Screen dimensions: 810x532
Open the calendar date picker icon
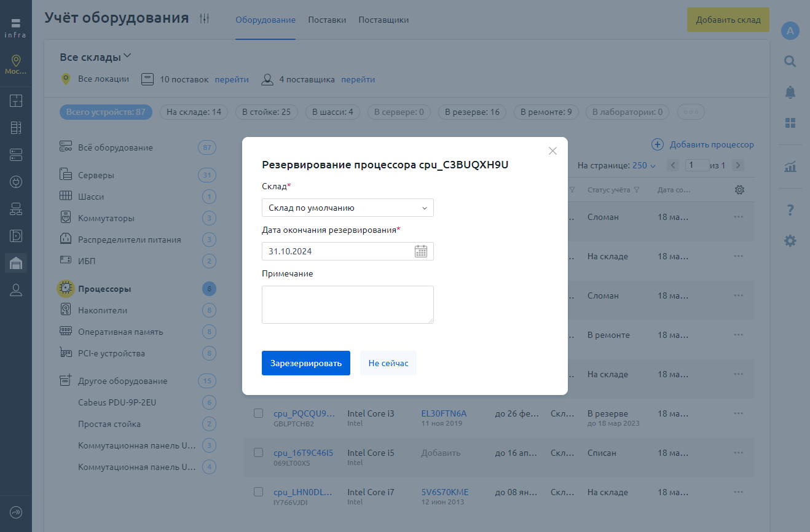(421, 251)
